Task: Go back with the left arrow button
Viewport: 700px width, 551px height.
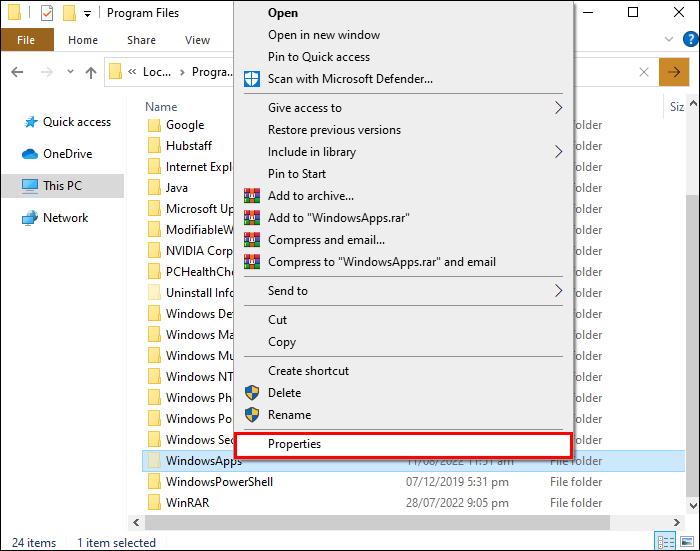Action: (17, 72)
